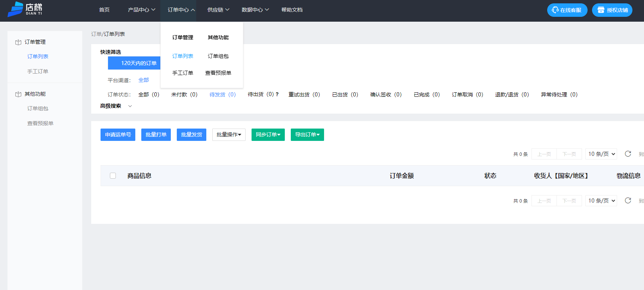The width and height of the screenshot is (644, 290).
Task: Filter order status by 未付款 (0)
Action: 184,95
